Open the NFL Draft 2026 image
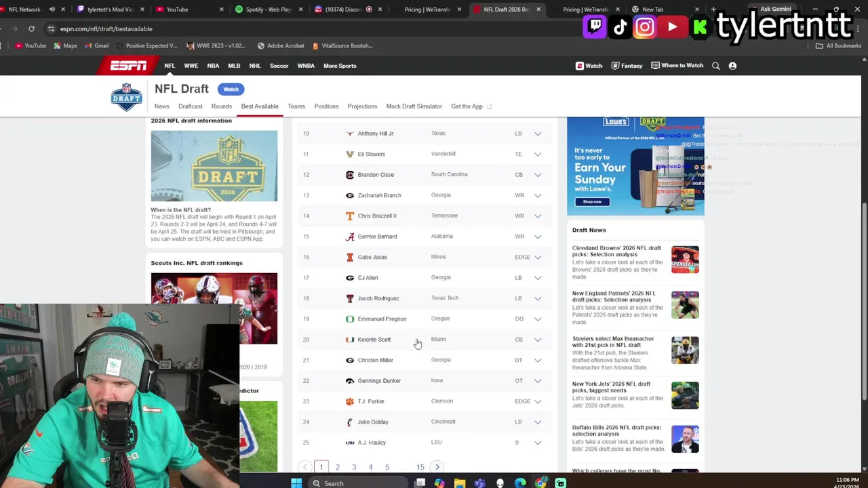 click(214, 166)
